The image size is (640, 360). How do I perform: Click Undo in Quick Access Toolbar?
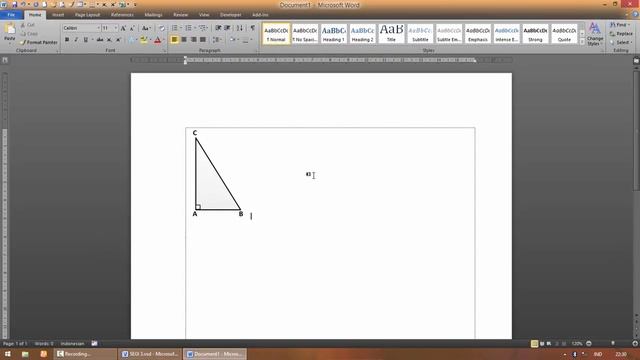click(23, 4)
